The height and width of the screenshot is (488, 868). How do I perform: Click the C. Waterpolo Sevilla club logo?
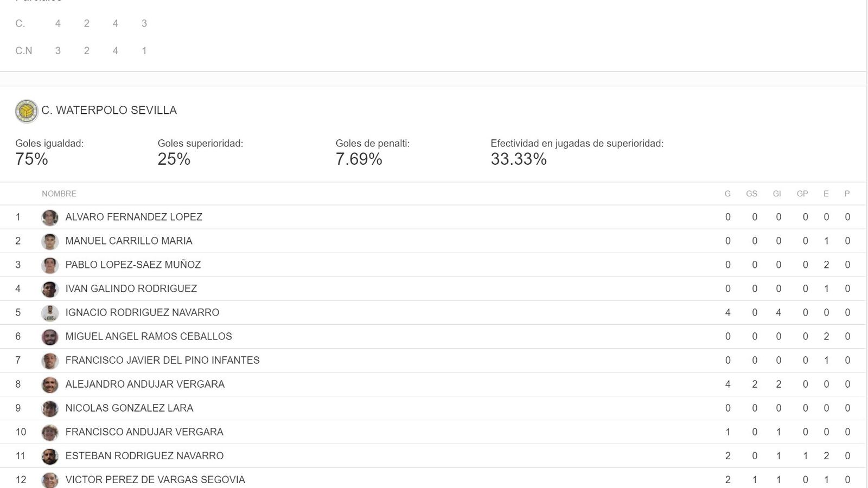point(27,111)
